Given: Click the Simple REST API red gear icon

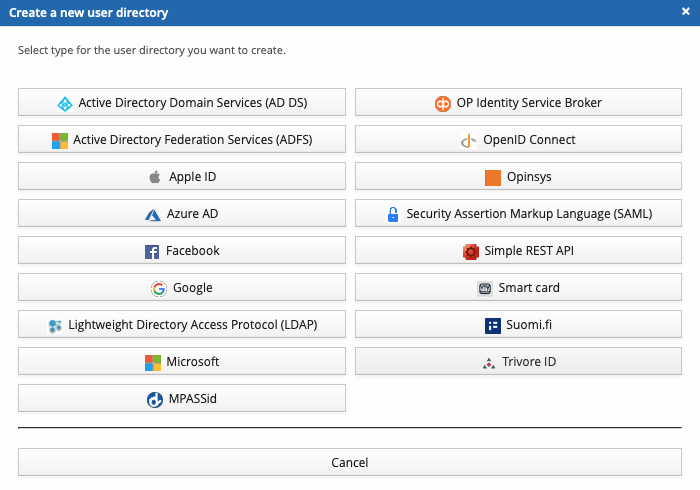Looking at the screenshot, I should point(471,251).
